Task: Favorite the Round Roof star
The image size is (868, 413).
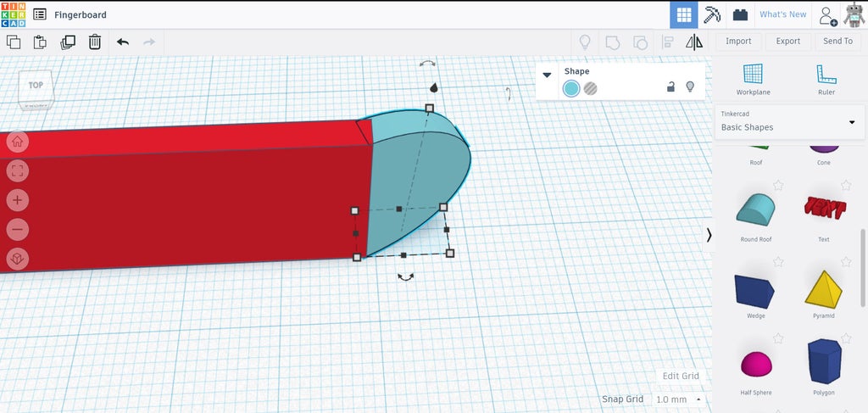Action: (x=778, y=185)
